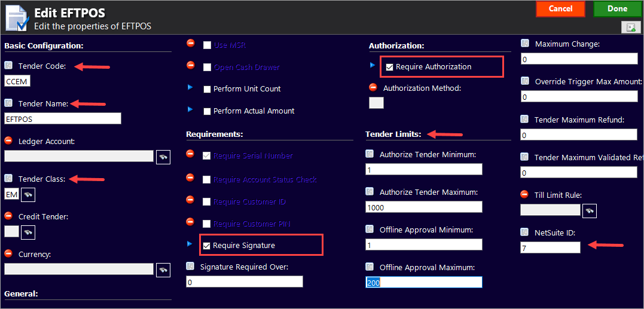Select the Offline Approval Maximum field
This screenshot has height=309, width=644.
tap(423, 282)
